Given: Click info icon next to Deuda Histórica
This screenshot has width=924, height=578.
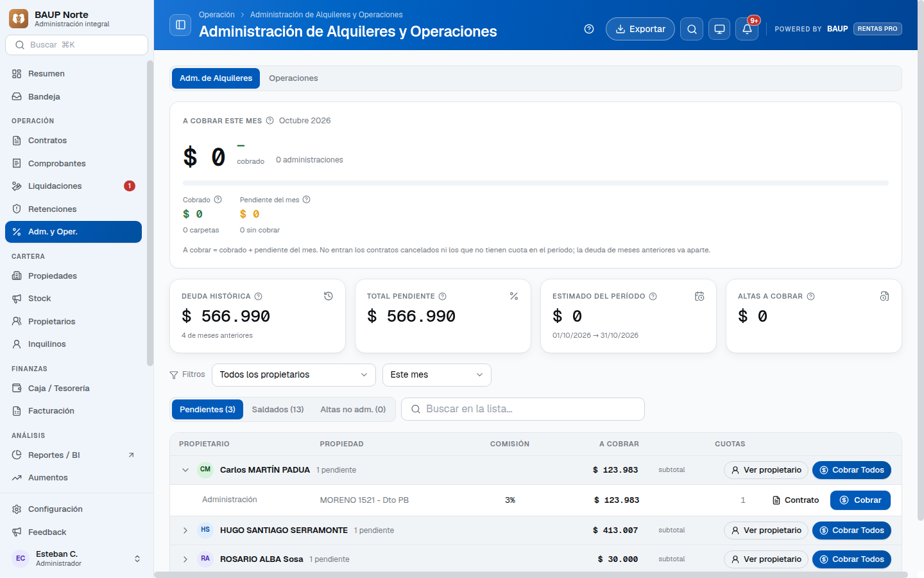Looking at the screenshot, I should tap(259, 296).
